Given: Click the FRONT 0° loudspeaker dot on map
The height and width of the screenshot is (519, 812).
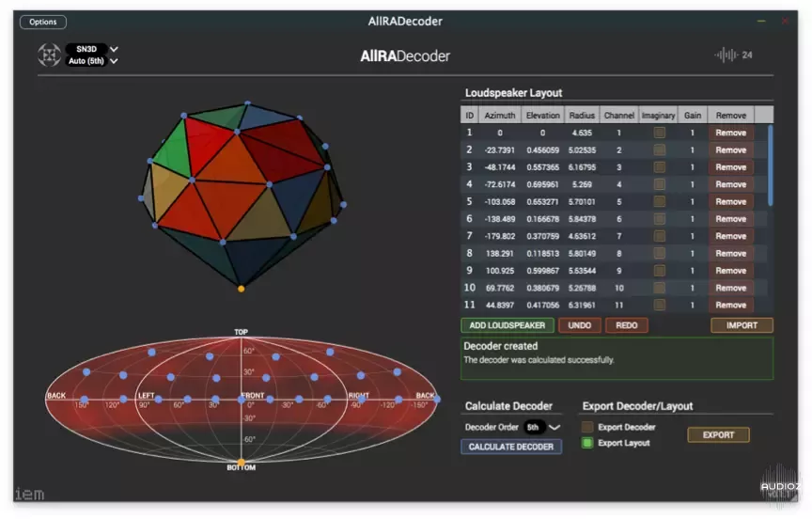Looking at the screenshot, I should 242,400.
